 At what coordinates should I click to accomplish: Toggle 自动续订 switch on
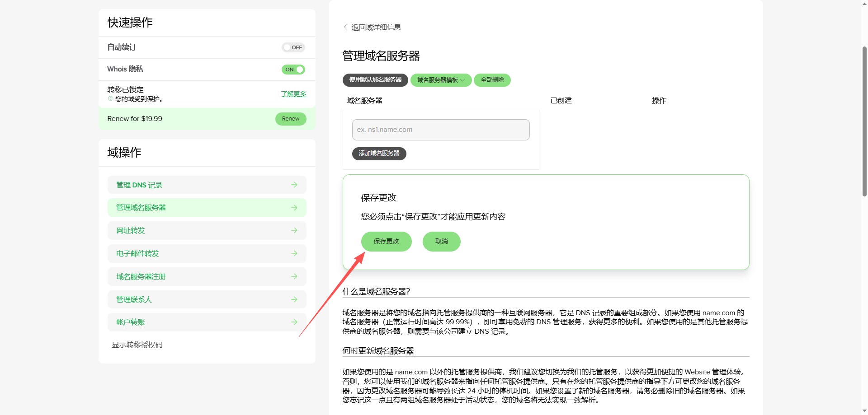pos(293,47)
